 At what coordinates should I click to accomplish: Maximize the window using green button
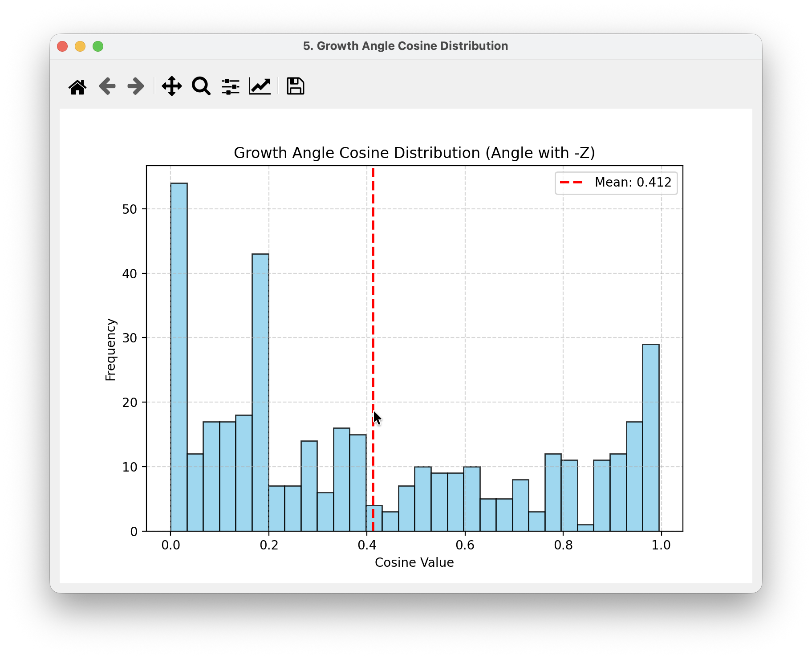click(x=98, y=46)
